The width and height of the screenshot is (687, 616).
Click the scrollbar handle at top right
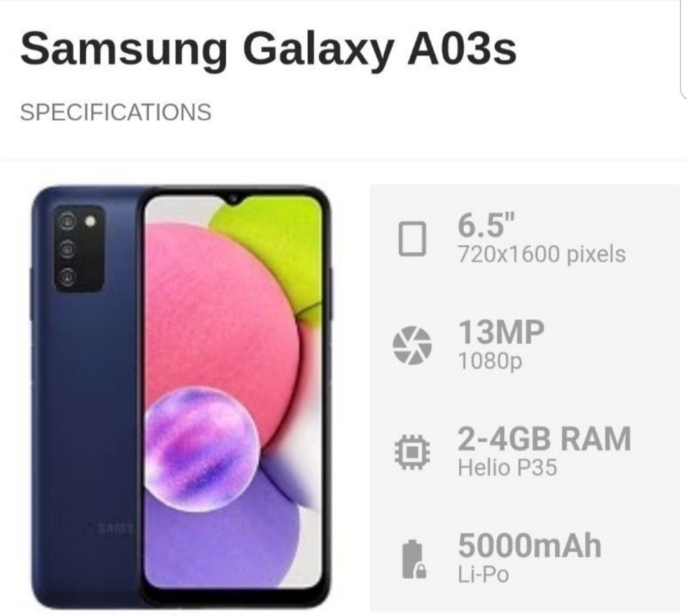pyautogui.click(x=683, y=48)
